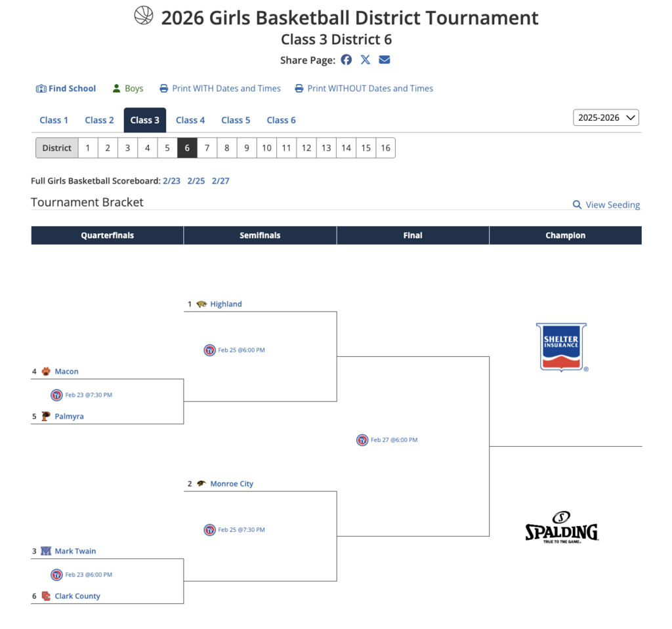
Task: Open the Find School link
Action: 66,89
